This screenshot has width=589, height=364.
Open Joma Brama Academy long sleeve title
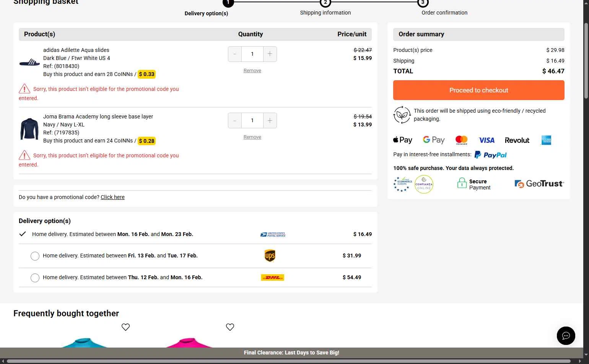[98, 116]
